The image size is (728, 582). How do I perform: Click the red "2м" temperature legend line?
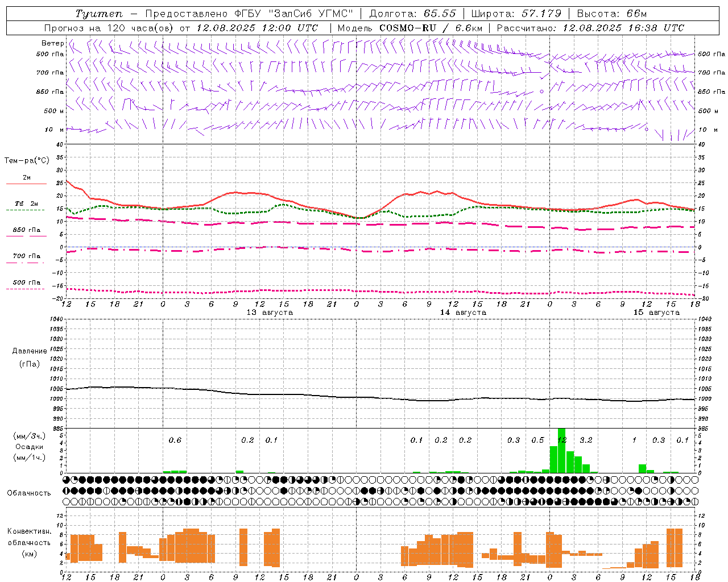pyautogui.click(x=26, y=184)
